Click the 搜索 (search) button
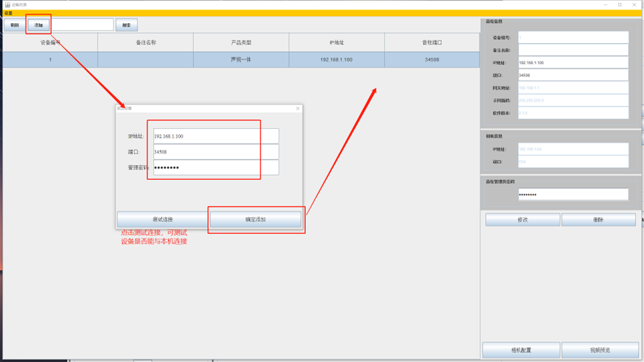644x362 pixels. [x=127, y=25]
